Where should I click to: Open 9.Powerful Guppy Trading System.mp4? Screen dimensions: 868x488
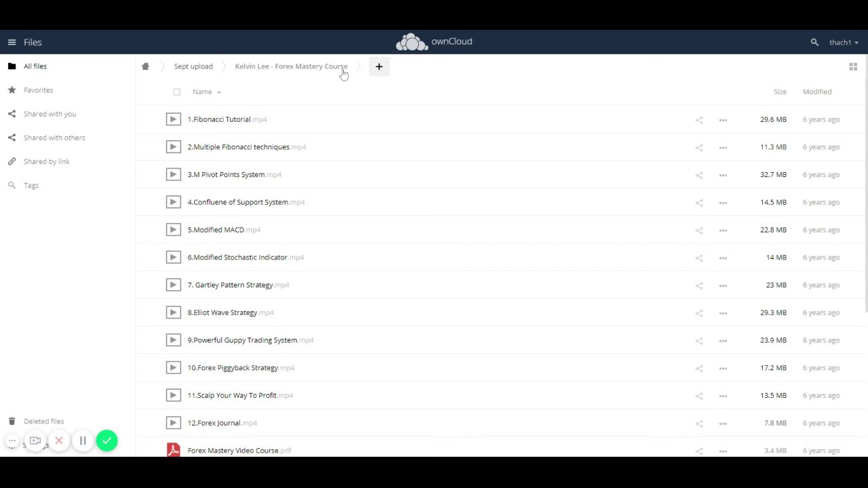250,340
